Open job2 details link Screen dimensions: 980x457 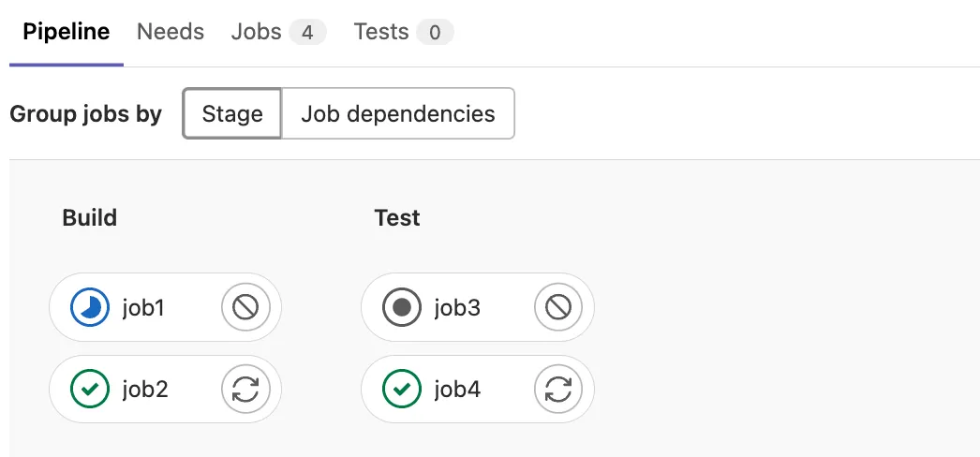coord(145,389)
